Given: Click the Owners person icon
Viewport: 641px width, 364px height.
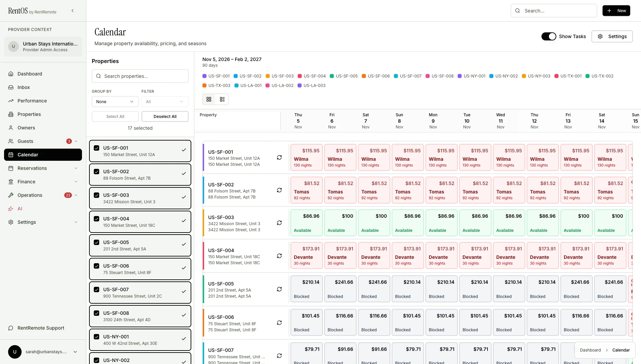Looking at the screenshot, I should (11, 128).
